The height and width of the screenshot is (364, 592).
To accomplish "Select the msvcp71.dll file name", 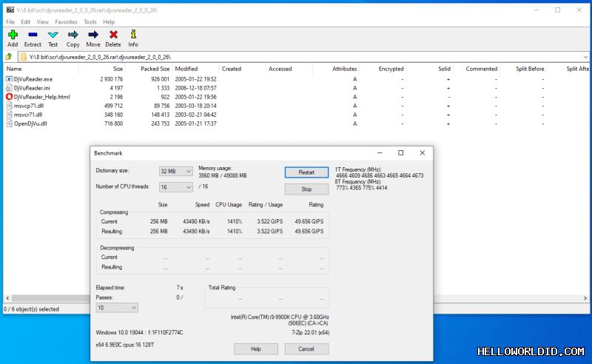I will tap(29, 106).
